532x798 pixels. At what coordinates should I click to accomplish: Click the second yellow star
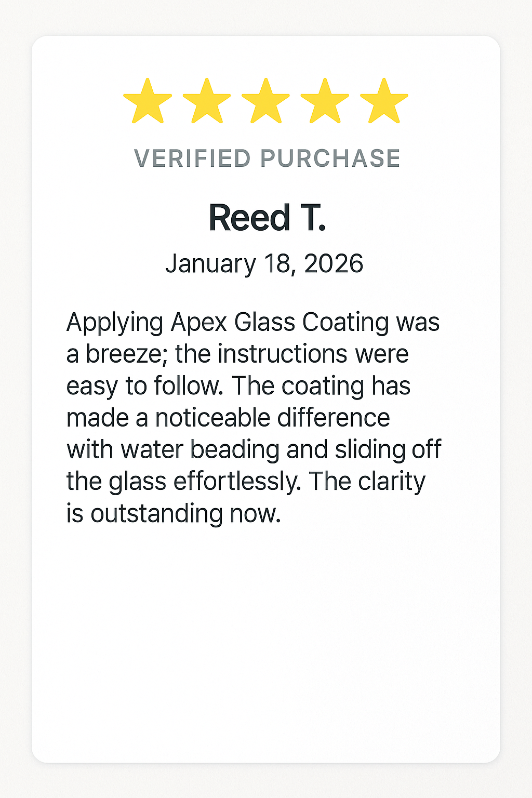tap(207, 102)
